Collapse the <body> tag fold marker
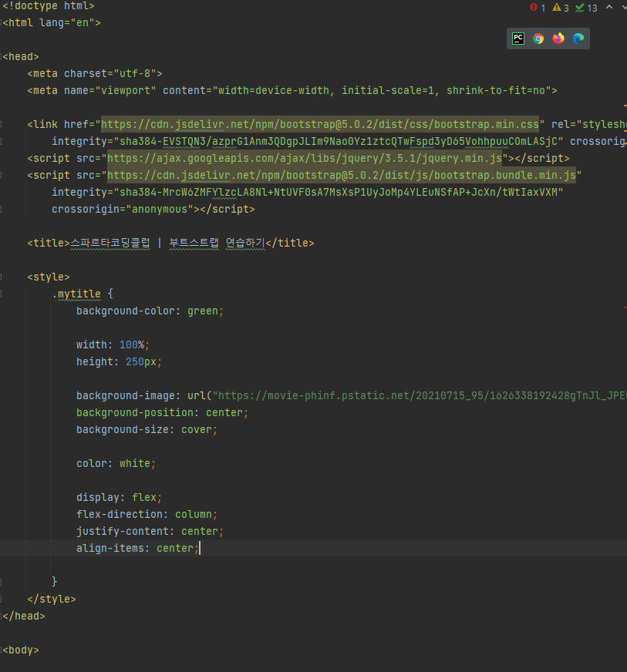Image resolution: width=627 pixels, height=672 pixels. pyautogui.click(x=2, y=650)
